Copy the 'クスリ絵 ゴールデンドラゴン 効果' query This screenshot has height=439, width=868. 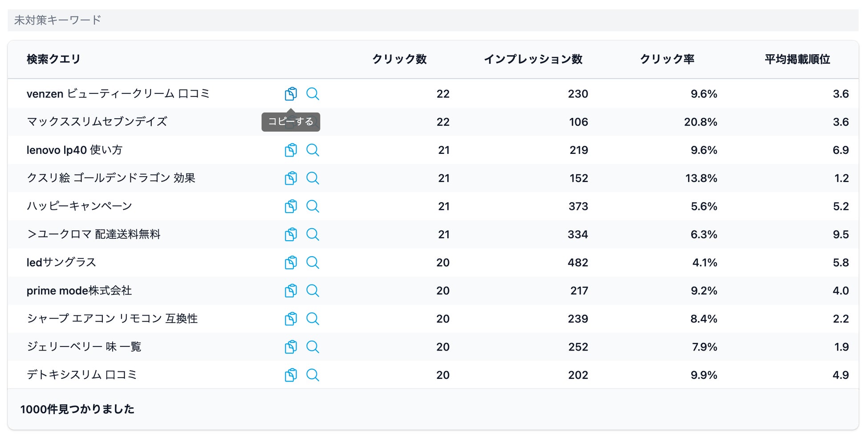point(291,178)
